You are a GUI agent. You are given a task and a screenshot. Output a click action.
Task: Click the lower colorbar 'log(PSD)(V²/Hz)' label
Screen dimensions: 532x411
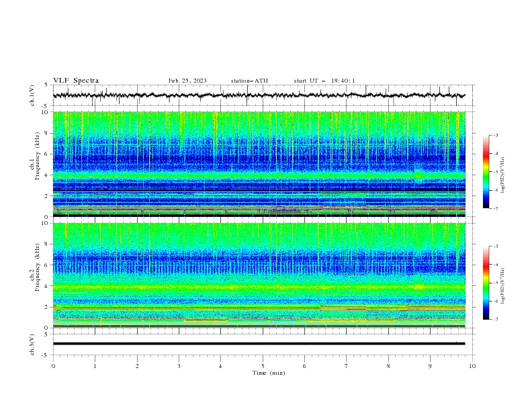502,286
